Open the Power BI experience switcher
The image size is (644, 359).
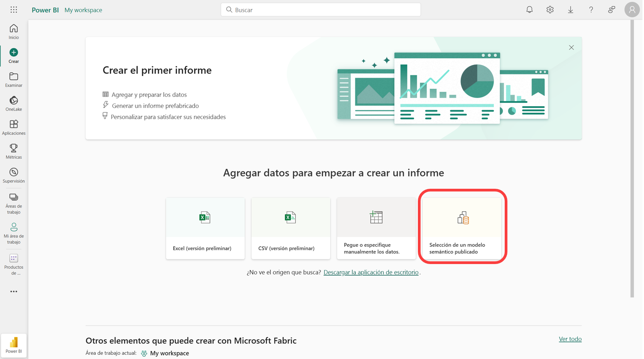[x=14, y=345]
